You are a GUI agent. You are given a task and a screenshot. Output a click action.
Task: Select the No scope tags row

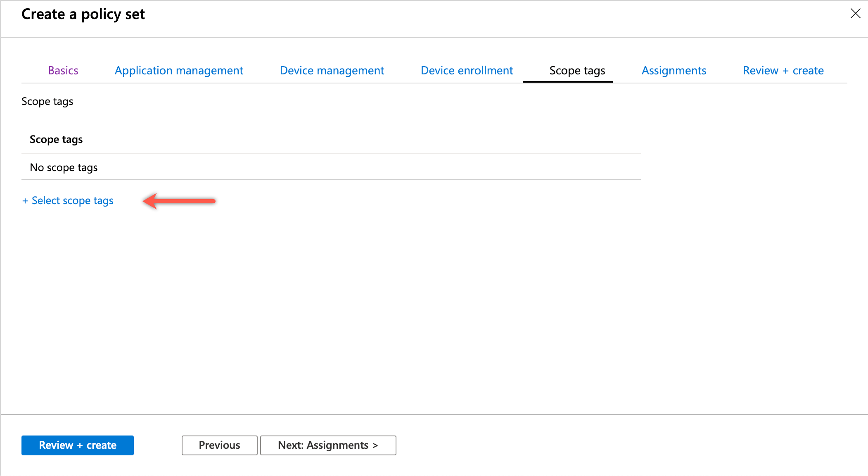(64, 167)
